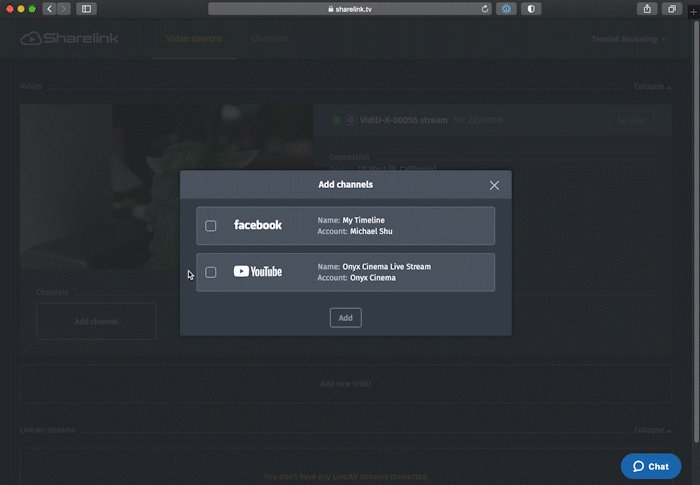Click the Facebook logo in channel list
The image size is (700, 485).
pos(258,226)
